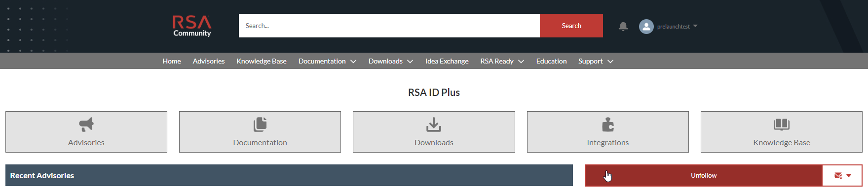Expand the prelaunchtest user menu

[695, 26]
